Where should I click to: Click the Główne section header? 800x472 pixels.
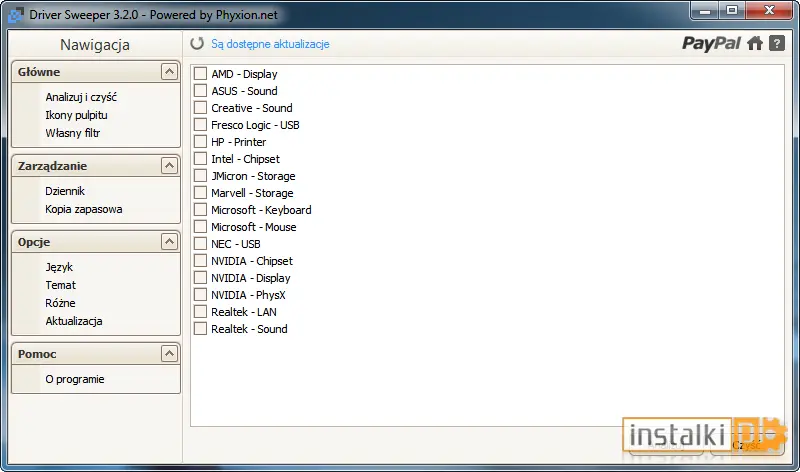(x=96, y=71)
